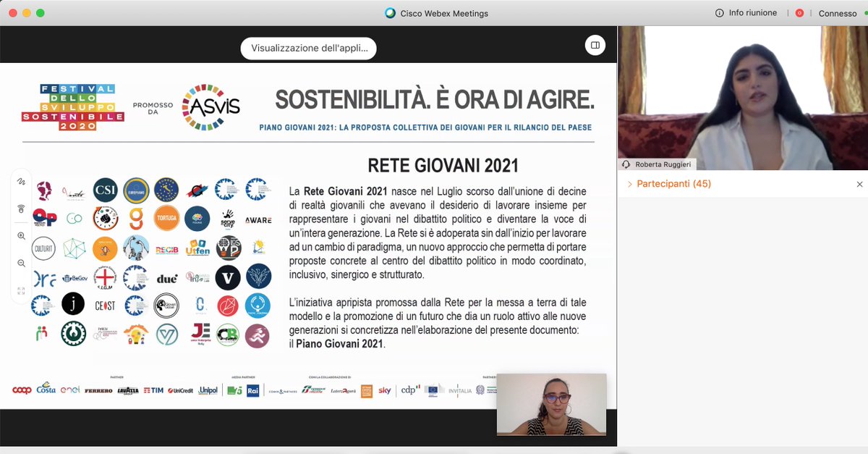This screenshot has width=868, height=454.
Task: Click the RETE GIOVANI 2021 slide heading
Action: (443, 166)
